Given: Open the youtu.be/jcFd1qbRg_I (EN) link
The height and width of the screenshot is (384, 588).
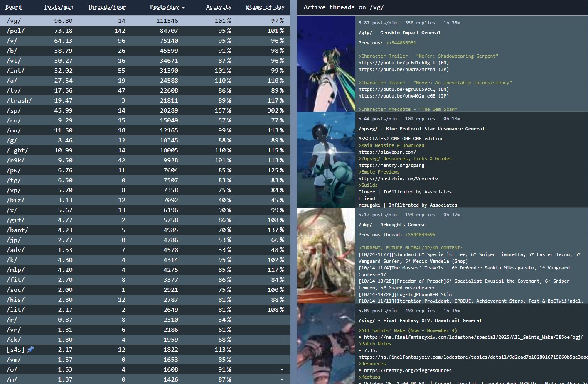Looking at the screenshot, I should pyautogui.click(x=403, y=63).
